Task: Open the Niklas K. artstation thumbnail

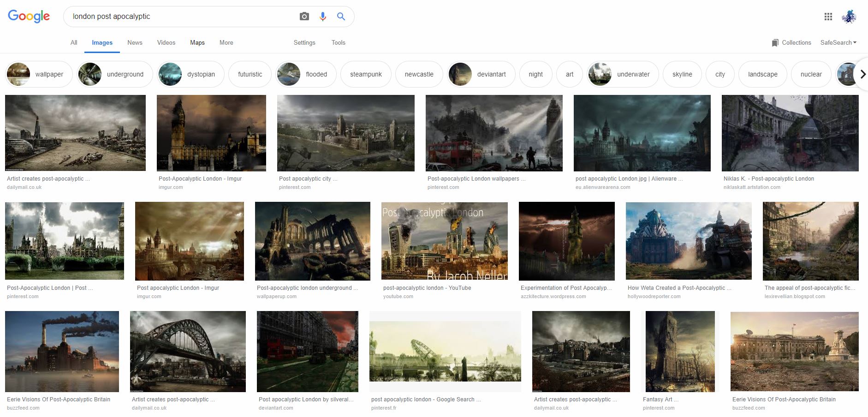Action: [790, 133]
